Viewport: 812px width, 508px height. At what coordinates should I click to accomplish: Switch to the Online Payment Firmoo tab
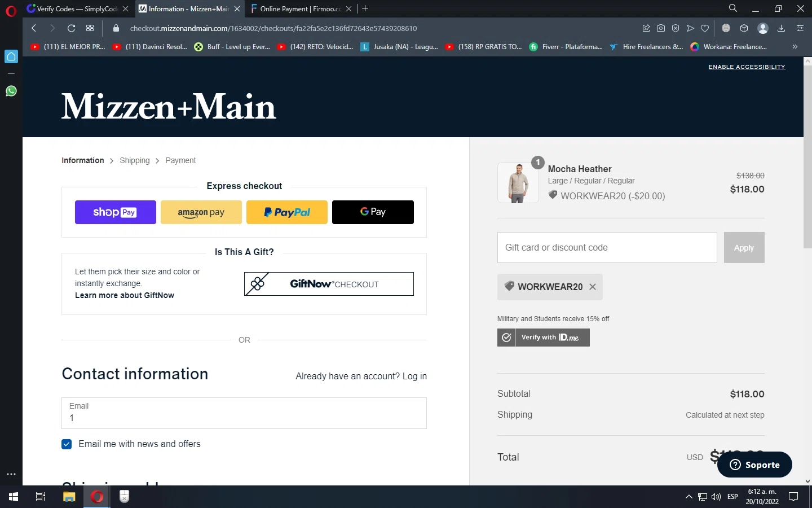coord(302,8)
